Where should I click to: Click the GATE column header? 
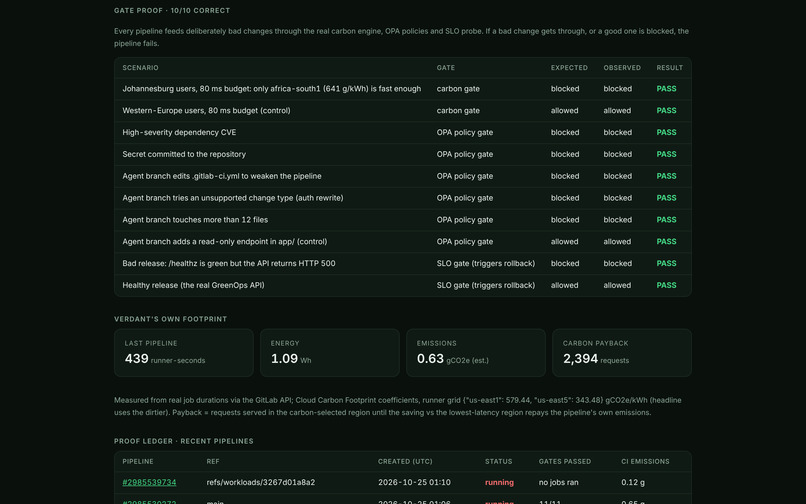[x=446, y=68]
